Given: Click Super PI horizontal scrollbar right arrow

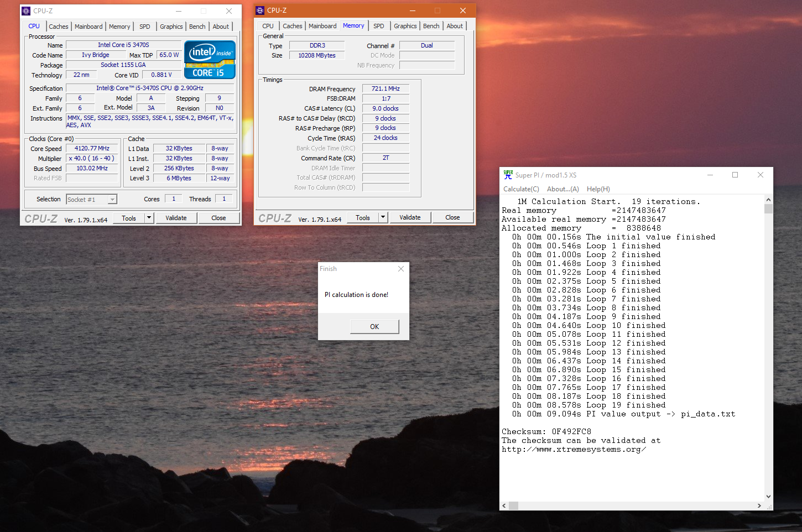Looking at the screenshot, I should [x=759, y=505].
